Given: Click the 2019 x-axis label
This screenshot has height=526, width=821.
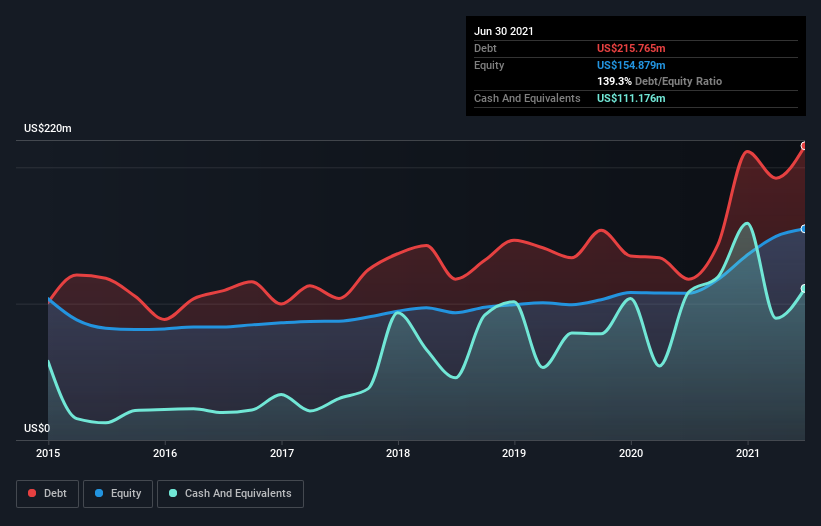Looking at the screenshot, I should (x=514, y=453).
